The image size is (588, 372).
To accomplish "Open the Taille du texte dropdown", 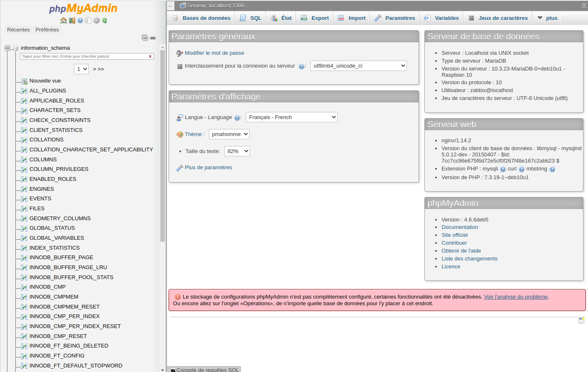I will (237, 151).
